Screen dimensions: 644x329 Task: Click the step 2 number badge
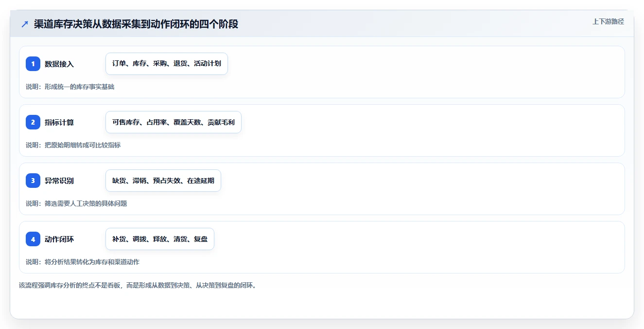pyautogui.click(x=33, y=122)
